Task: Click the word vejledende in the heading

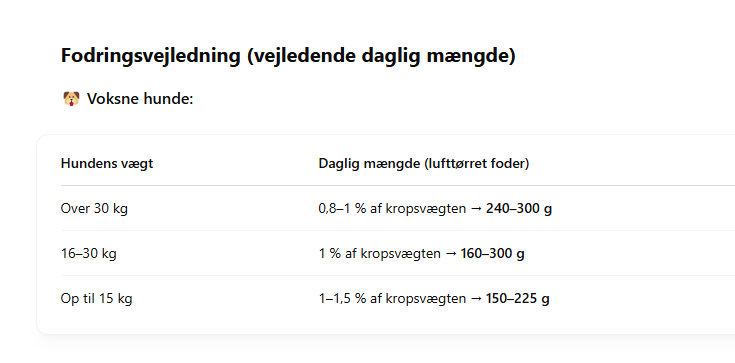Action: coord(302,56)
